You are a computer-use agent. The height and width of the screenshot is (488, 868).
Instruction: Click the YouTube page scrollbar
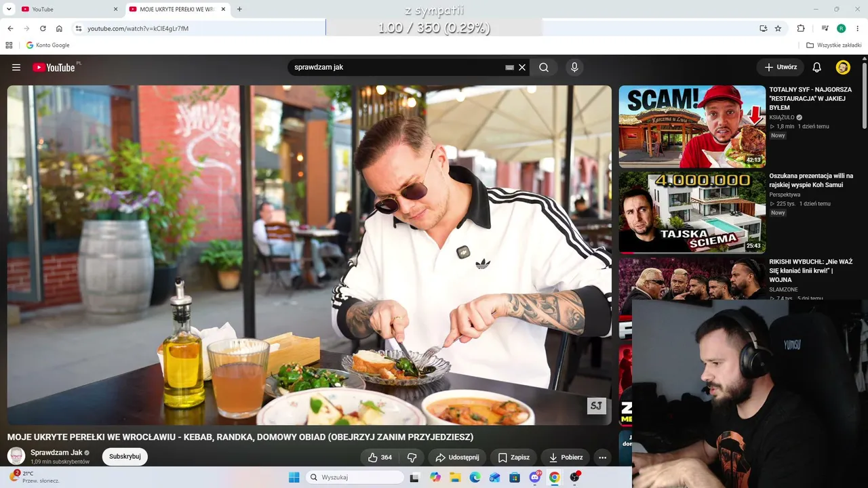tap(864, 95)
